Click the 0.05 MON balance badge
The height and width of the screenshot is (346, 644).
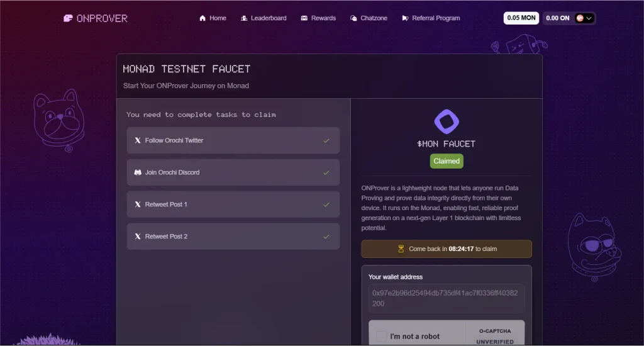(x=521, y=18)
